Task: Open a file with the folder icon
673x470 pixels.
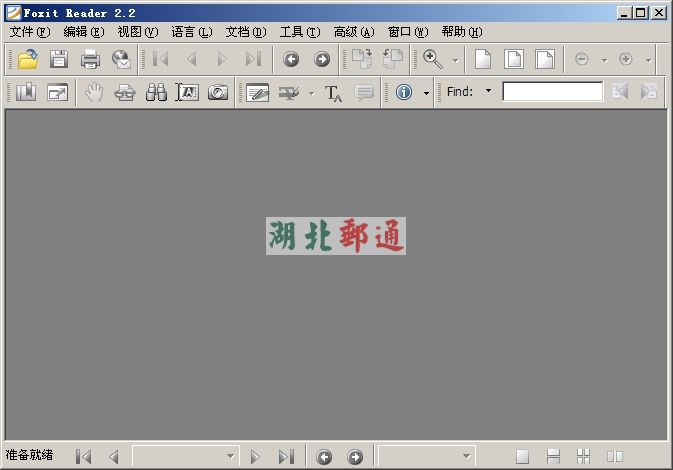Action: pos(28,59)
